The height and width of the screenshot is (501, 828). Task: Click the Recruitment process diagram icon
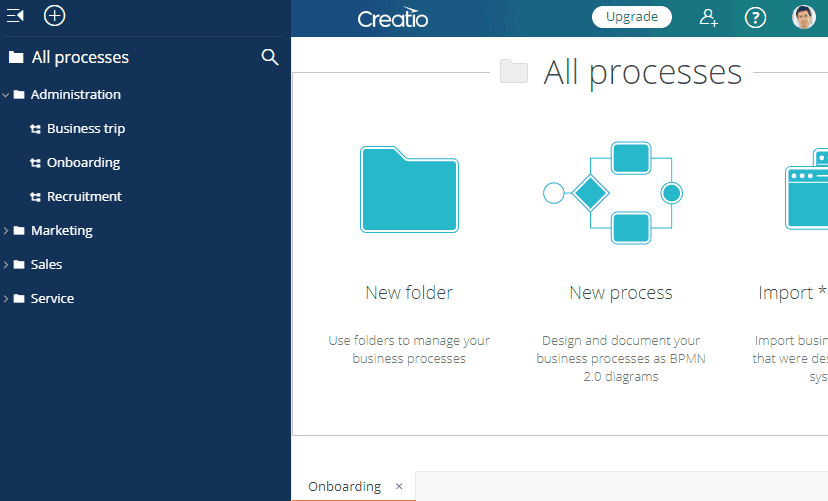pos(35,197)
